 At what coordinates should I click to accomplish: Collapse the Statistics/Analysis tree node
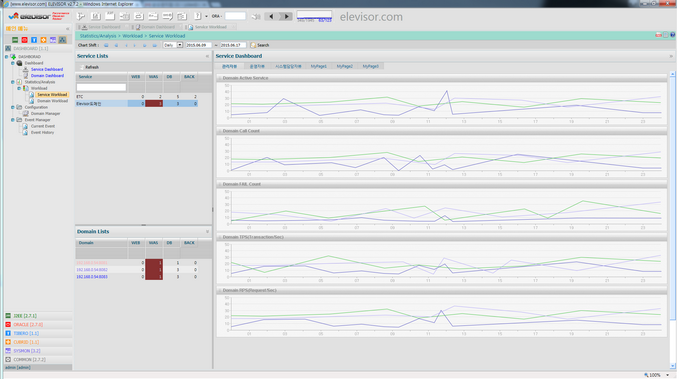click(13, 82)
